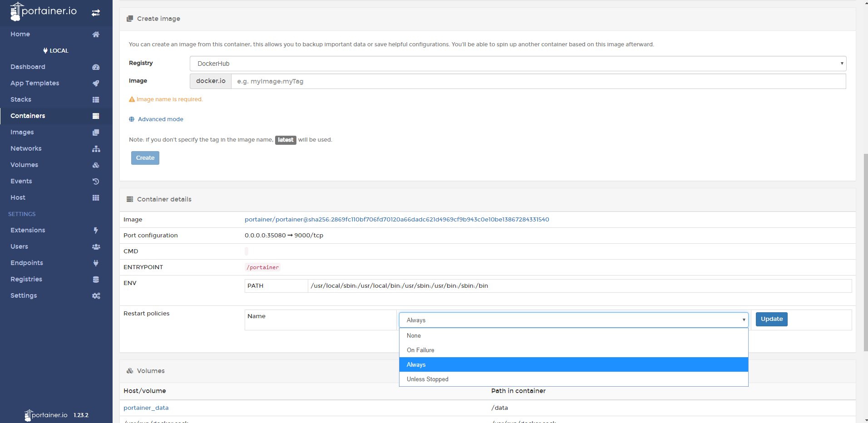Click the /data container path
Screen dimensions: 868x423
click(499, 408)
